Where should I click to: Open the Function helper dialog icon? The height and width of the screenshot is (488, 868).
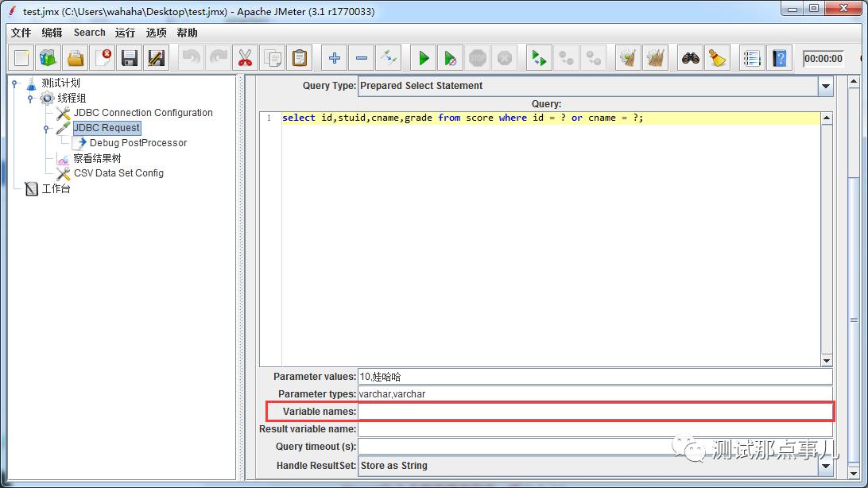pyautogui.click(x=752, y=58)
